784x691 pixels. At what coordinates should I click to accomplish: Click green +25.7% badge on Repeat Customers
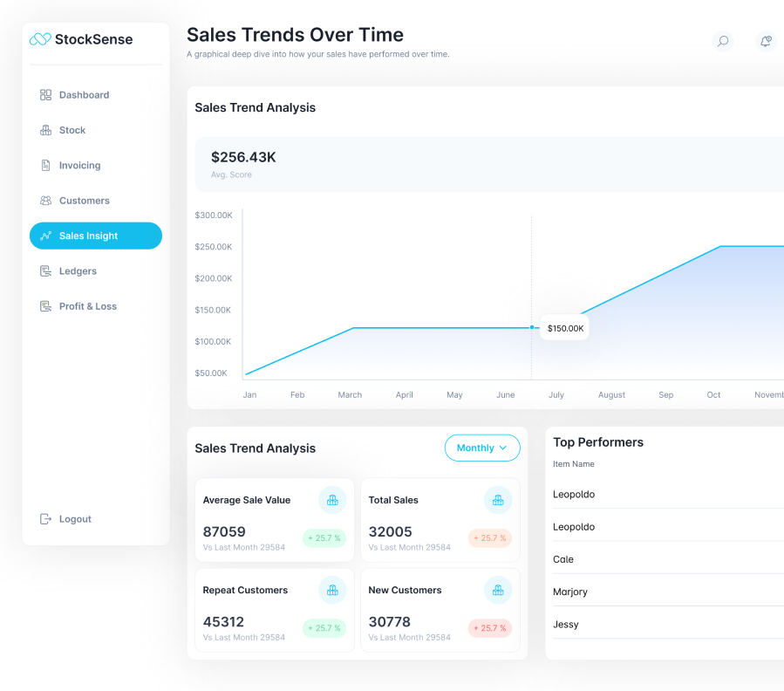[324, 628]
